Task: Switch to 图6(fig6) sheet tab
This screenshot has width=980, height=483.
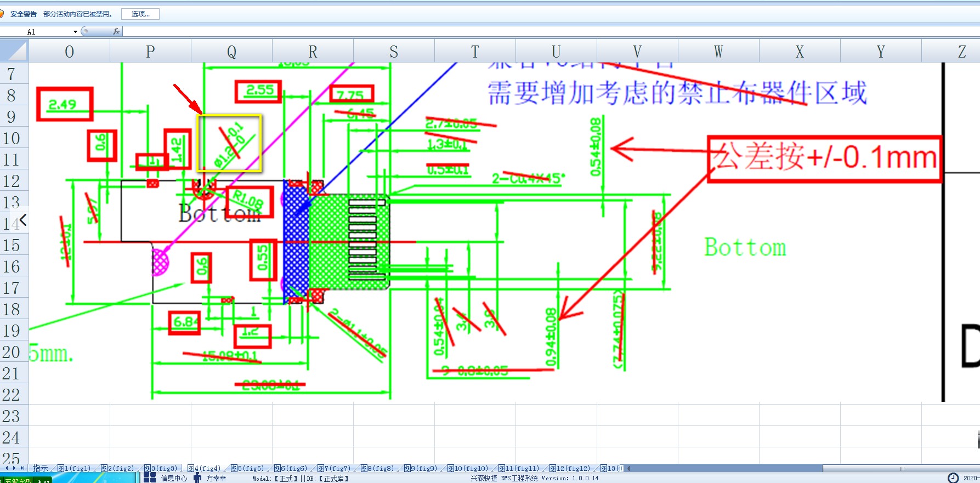Action: [x=291, y=468]
